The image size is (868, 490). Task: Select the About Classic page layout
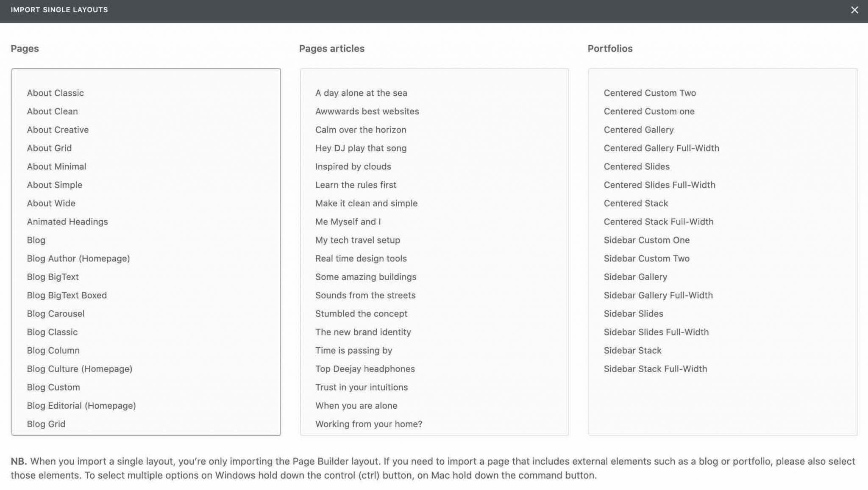(x=55, y=93)
